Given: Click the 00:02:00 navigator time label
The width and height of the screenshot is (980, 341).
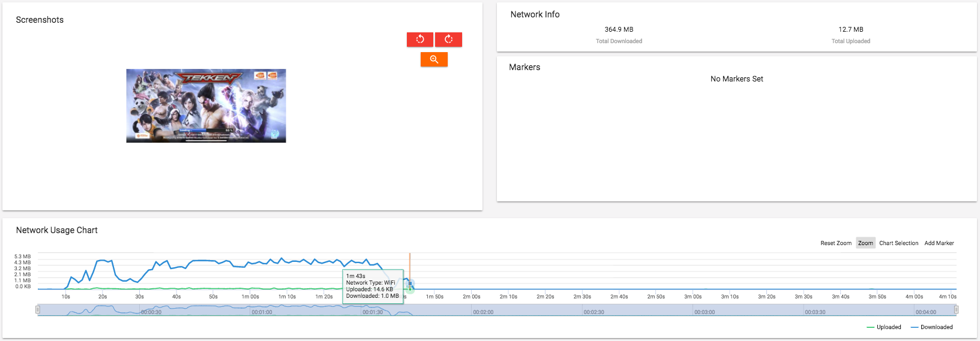Looking at the screenshot, I should point(483,312).
